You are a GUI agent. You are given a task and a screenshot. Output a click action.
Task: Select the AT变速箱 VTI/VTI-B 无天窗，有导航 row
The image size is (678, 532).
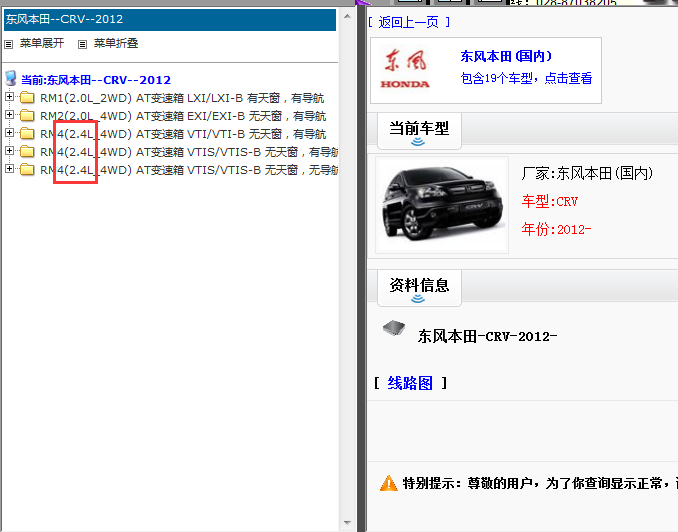[183, 134]
